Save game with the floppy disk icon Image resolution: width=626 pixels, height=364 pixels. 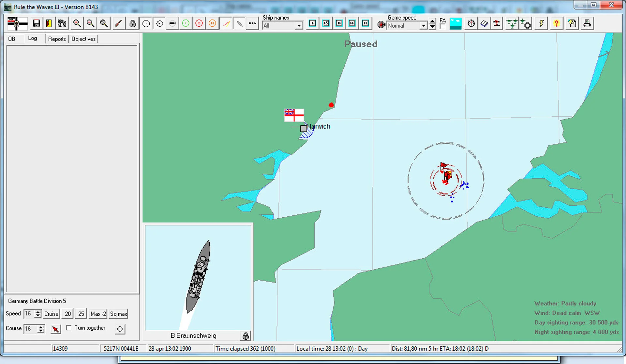(x=36, y=23)
